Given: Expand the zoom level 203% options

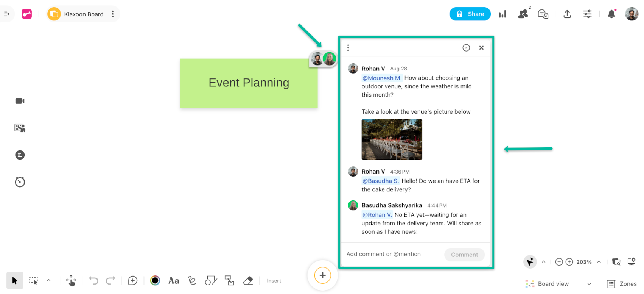Looking at the screenshot, I should [x=599, y=262].
